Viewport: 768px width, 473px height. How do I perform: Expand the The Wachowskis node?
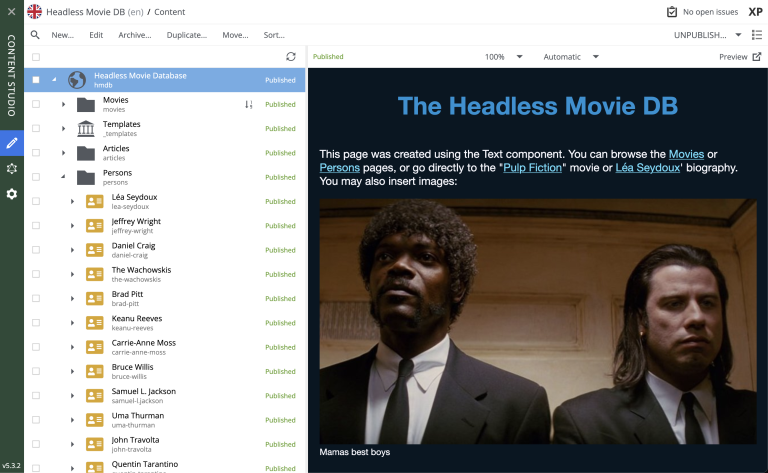72,274
